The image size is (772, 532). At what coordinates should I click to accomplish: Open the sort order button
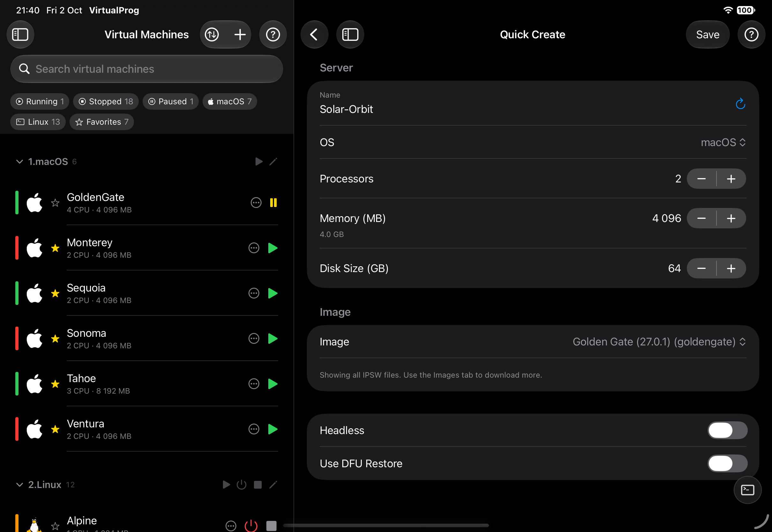212,34
